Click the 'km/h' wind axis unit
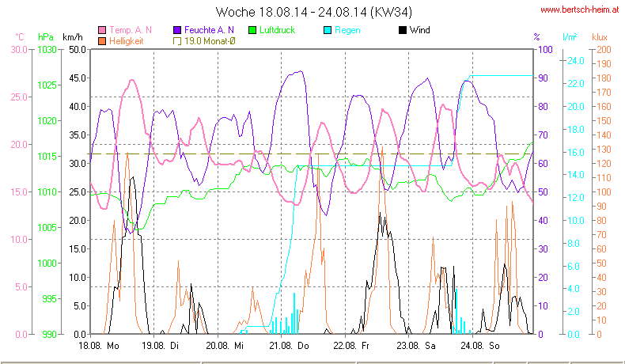625x364 pixels. point(73,37)
